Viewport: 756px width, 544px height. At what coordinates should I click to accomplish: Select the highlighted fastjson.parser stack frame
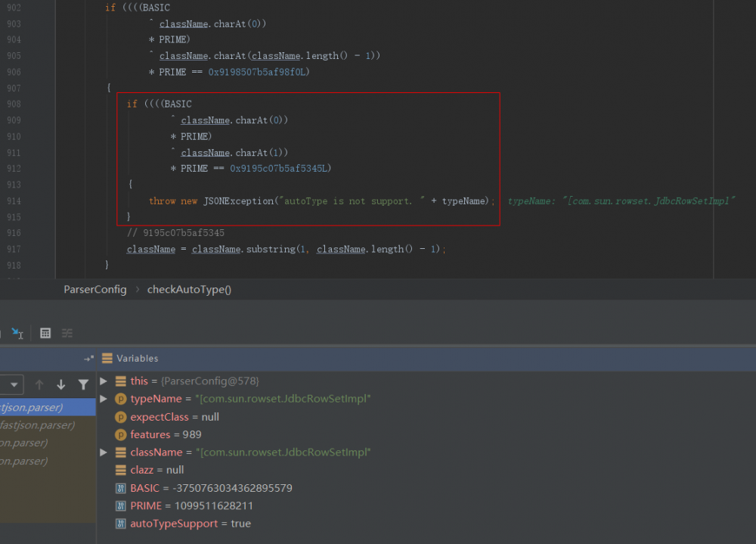pos(38,406)
